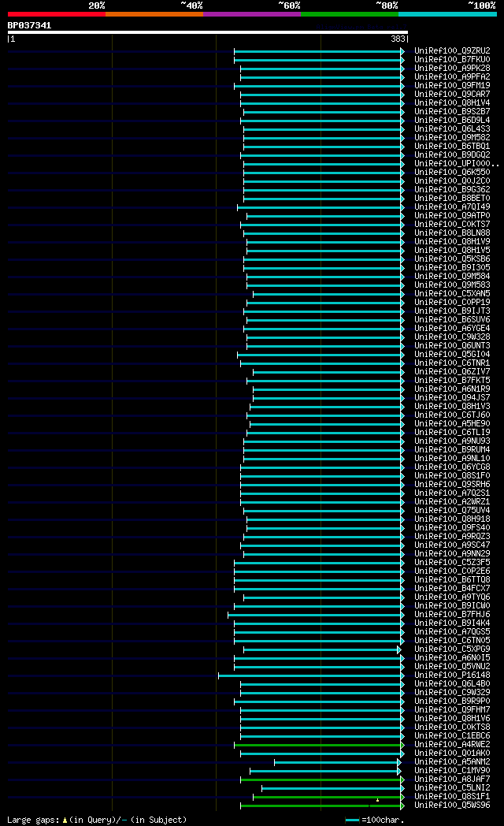Open hit UniRef100_B7FKU0
The height and width of the screenshot is (826, 504).
(x=452, y=60)
